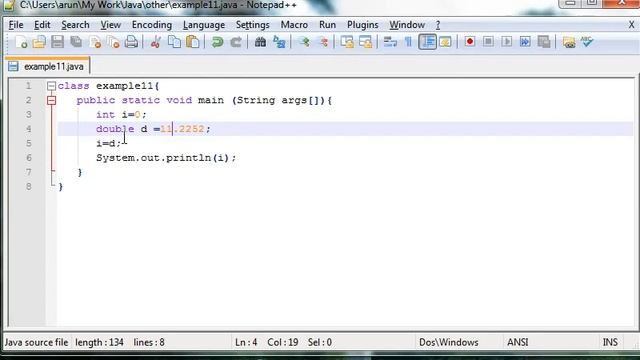Redo with the gray arrow icon
This screenshot has height=360, width=640.
coord(236,42)
